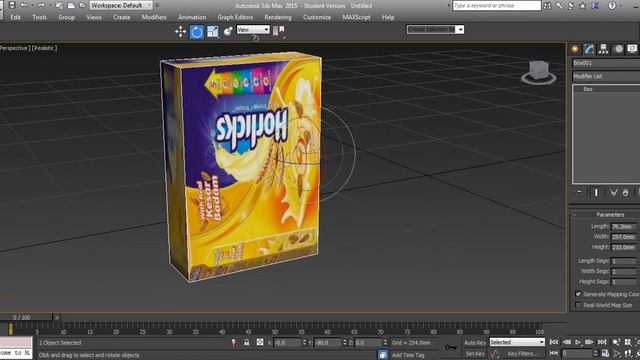Screen dimensions: 640x360
Task: Open the Modifiers menu
Action: 154,17
